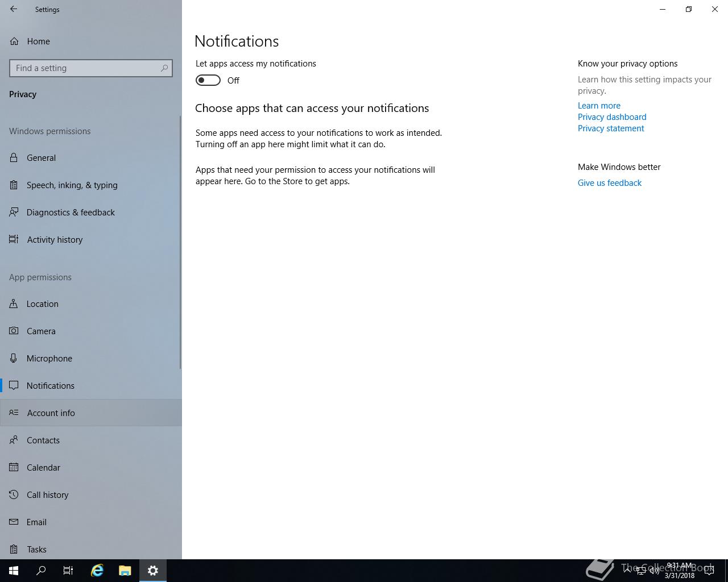The width and height of the screenshot is (728, 582).
Task: Open the Privacy statement link
Action: pos(611,128)
